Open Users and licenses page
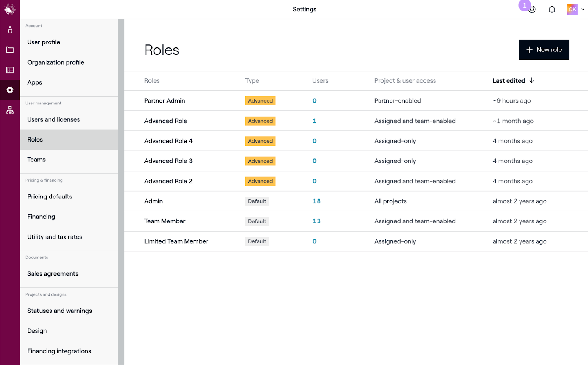Screen dimensions: 588x365 (53, 119)
